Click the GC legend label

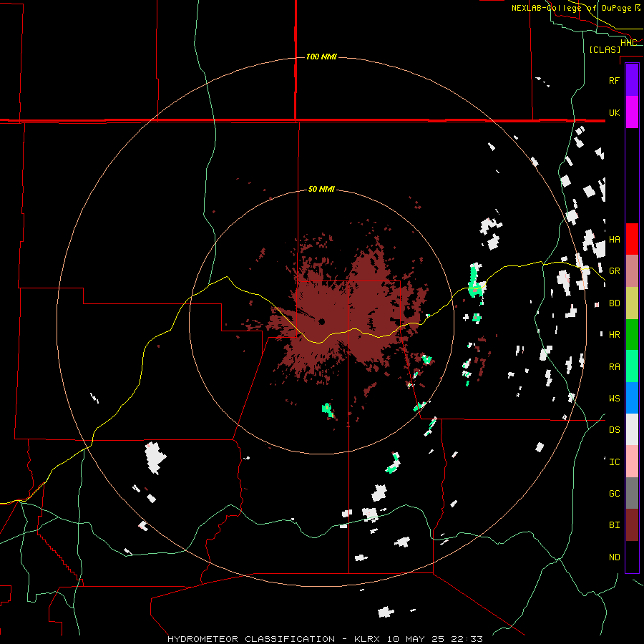(x=614, y=493)
